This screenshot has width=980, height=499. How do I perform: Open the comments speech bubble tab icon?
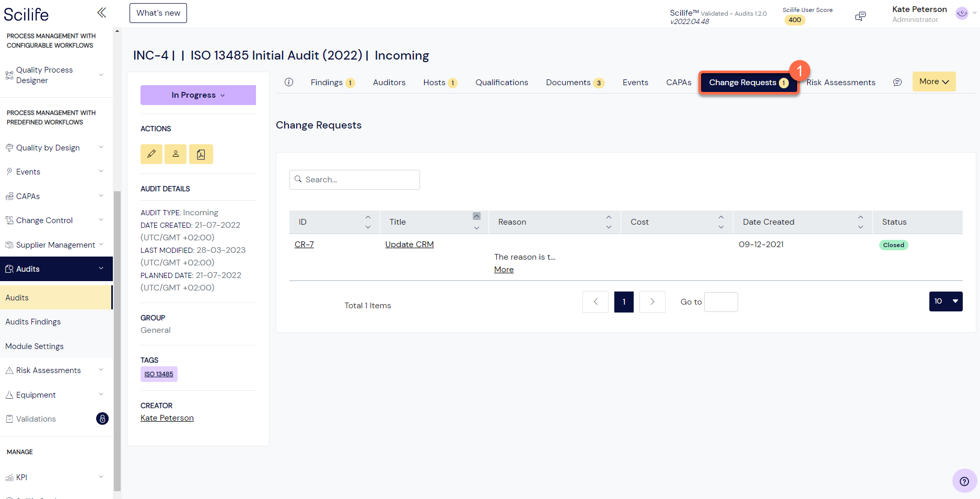pos(897,82)
